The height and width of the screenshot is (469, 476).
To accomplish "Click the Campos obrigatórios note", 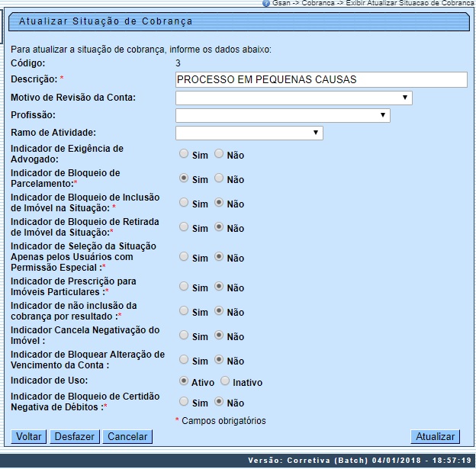I will tap(220, 421).
